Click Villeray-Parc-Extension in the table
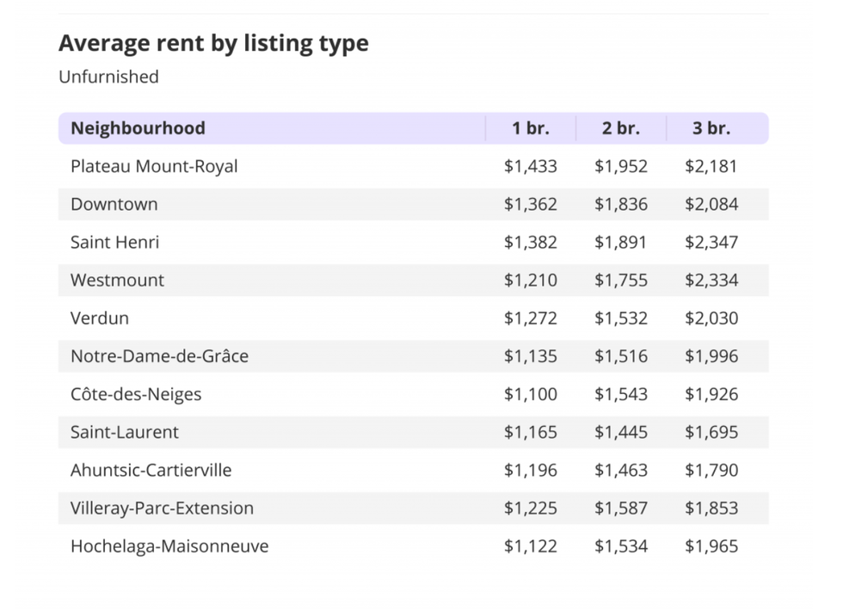 pyautogui.click(x=162, y=508)
